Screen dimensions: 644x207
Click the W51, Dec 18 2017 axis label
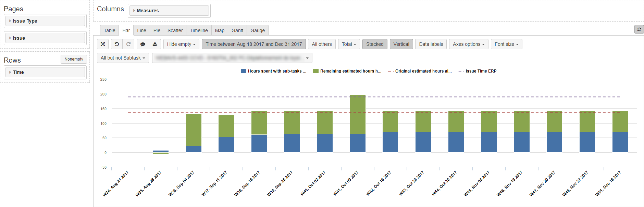tap(608, 183)
